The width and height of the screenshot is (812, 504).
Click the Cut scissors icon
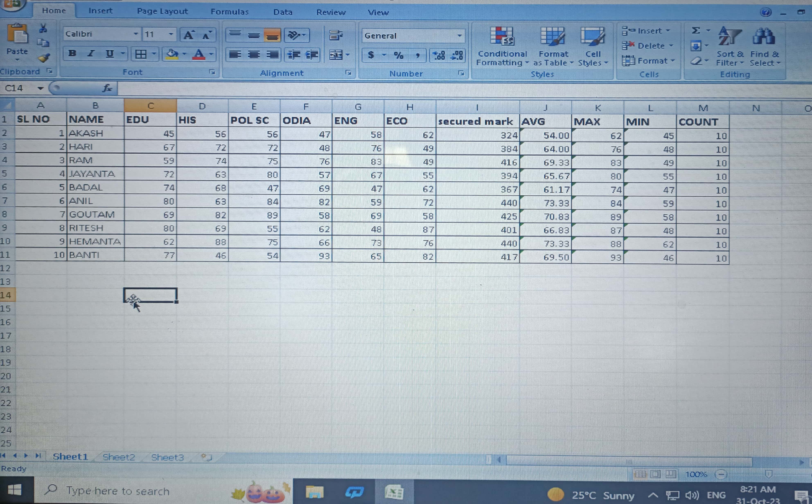click(43, 28)
